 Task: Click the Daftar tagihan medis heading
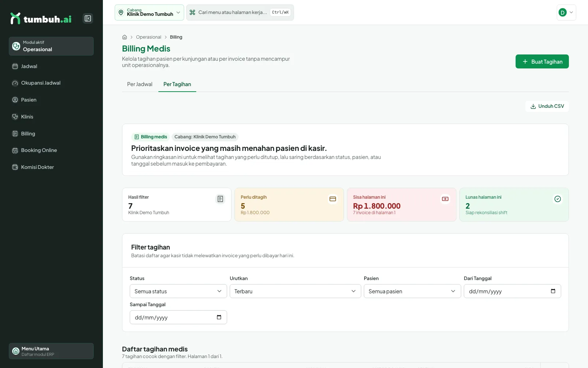[155, 349]
